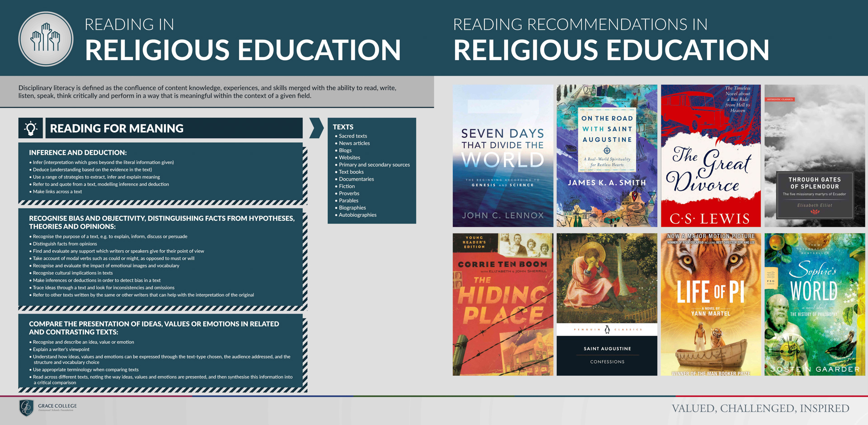The image size is (868, 425).
Task: Click the Life of Pi book cover
Action: (x=711, y=304)
